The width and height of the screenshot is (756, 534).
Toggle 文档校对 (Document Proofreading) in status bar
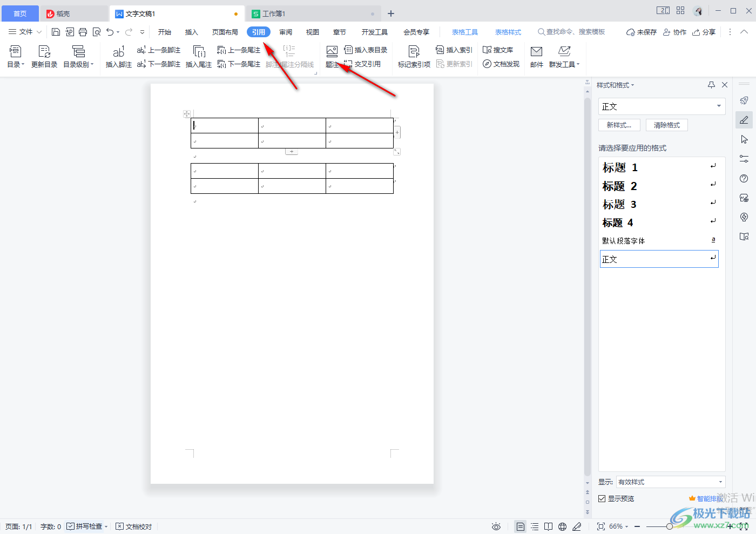point(134,526)
